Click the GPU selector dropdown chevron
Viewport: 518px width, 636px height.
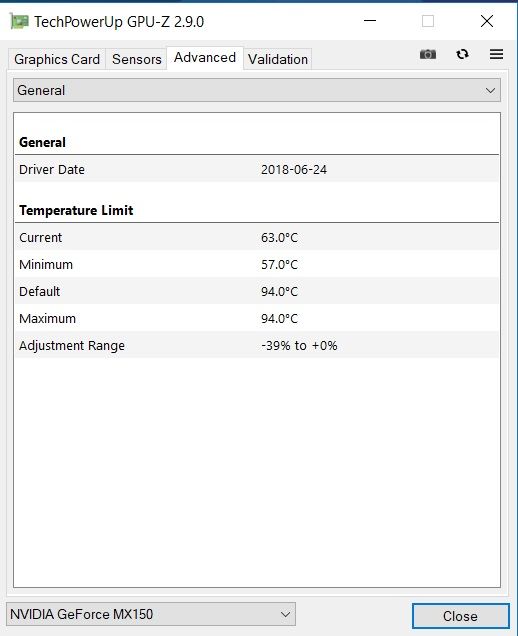(x=285, y=615)
